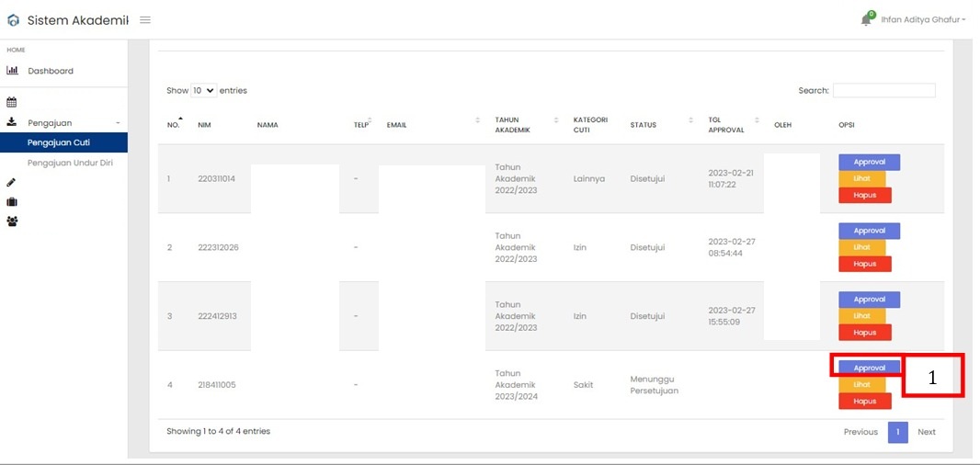Toggle sidebar with hamburger menu icon

click(145, 20)
